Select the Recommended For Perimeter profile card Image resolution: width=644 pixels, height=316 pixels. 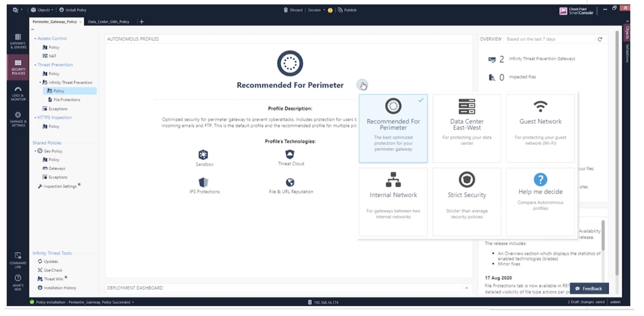393,128
